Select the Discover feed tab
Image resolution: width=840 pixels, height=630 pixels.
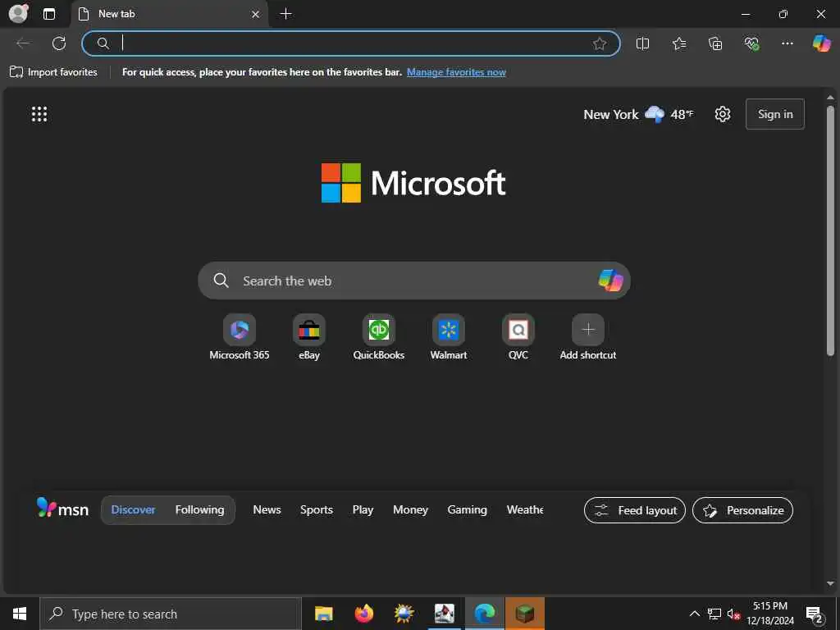[x=133, y=510]
